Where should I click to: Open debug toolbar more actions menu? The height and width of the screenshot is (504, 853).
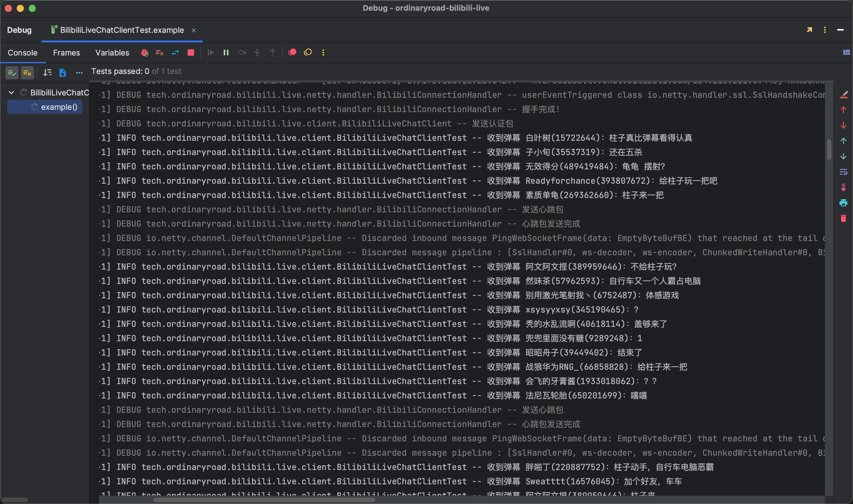tap(323, 53)
